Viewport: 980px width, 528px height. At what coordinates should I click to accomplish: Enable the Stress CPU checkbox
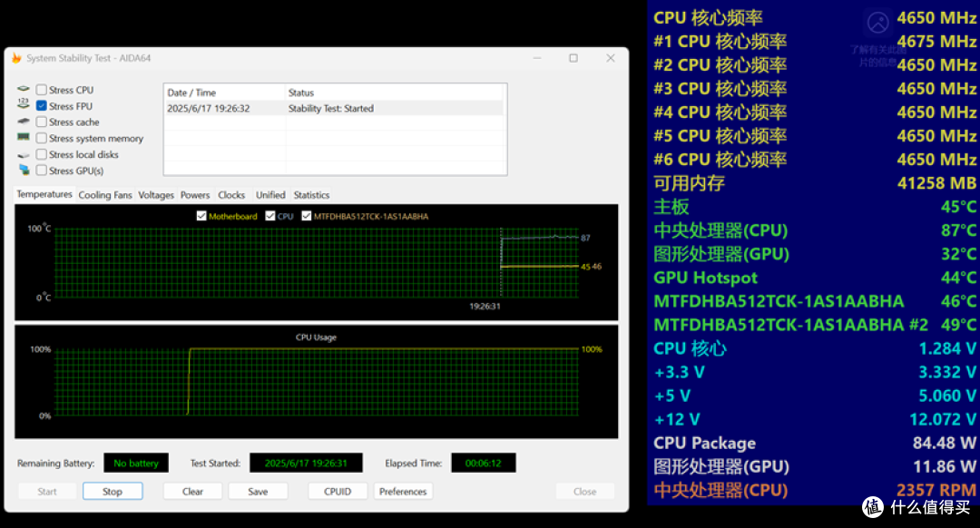[x=41, y=90]
